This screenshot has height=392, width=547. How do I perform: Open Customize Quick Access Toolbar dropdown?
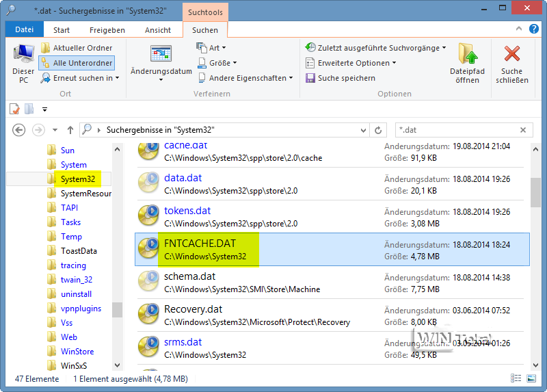[x=44, y=109]
